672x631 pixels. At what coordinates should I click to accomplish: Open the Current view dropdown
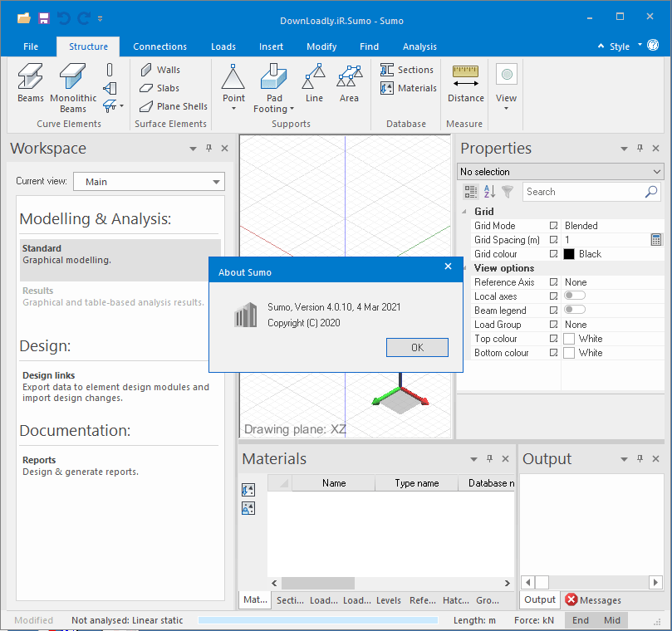(149, 182)
